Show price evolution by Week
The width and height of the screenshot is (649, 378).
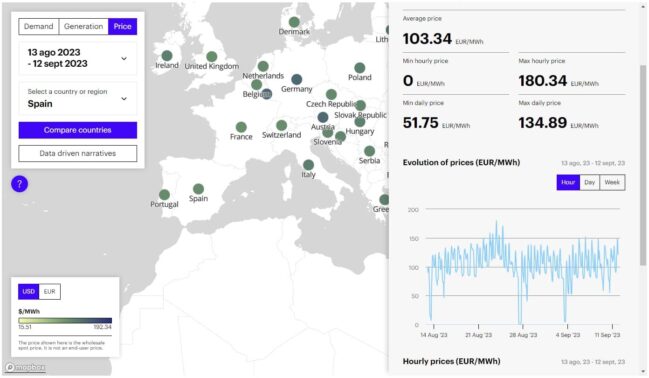[612, 182]
